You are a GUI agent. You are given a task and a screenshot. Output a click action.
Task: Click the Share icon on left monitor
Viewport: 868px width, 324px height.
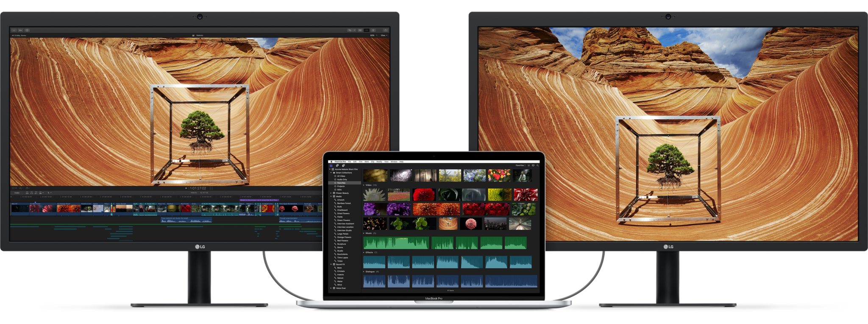point(385,30)
